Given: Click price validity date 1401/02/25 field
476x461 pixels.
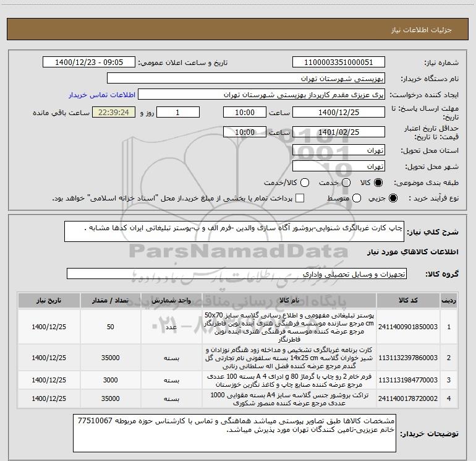Looking at the screenshot, I should [339, 132].
